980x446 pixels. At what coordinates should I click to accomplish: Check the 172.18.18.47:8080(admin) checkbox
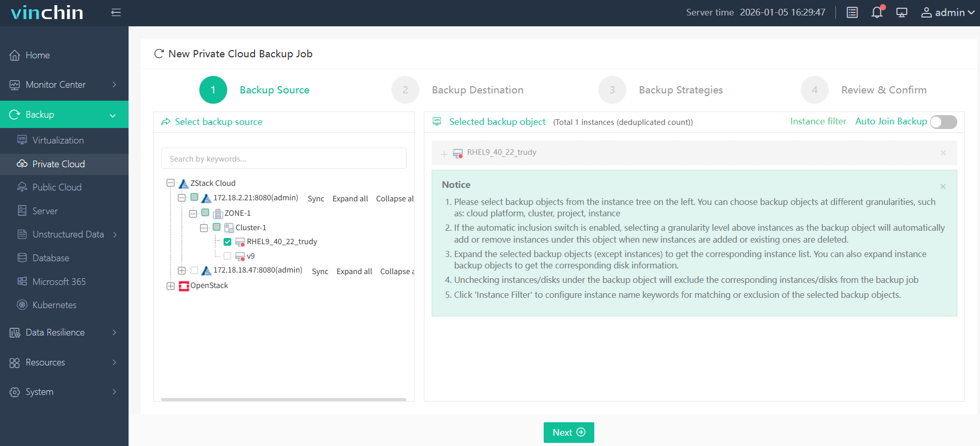coord(194,270)
